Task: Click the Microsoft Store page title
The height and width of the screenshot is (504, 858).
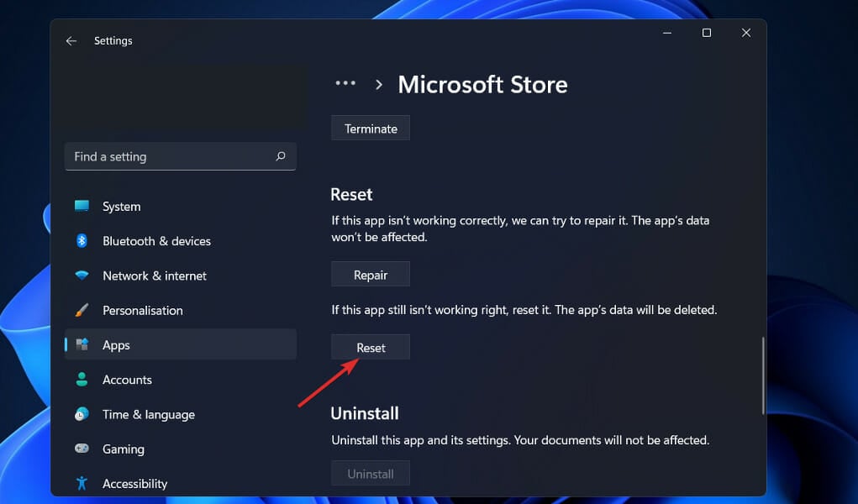Action: pos(482,84)
